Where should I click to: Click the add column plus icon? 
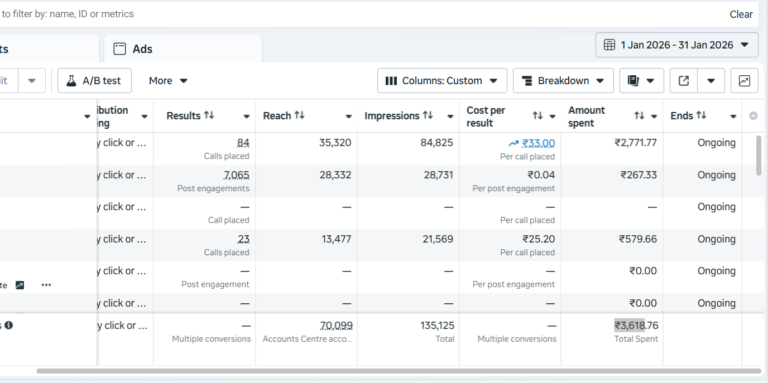(x=753, y=116)
